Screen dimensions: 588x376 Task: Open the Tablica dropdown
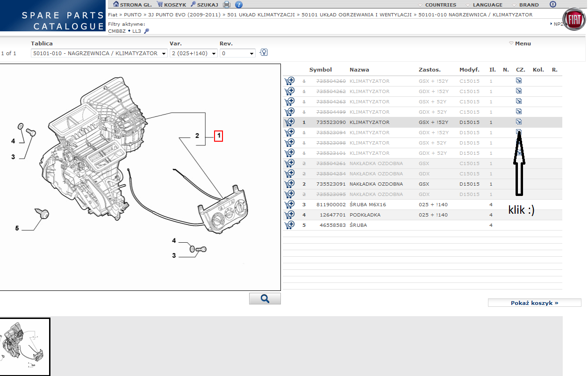99,53
